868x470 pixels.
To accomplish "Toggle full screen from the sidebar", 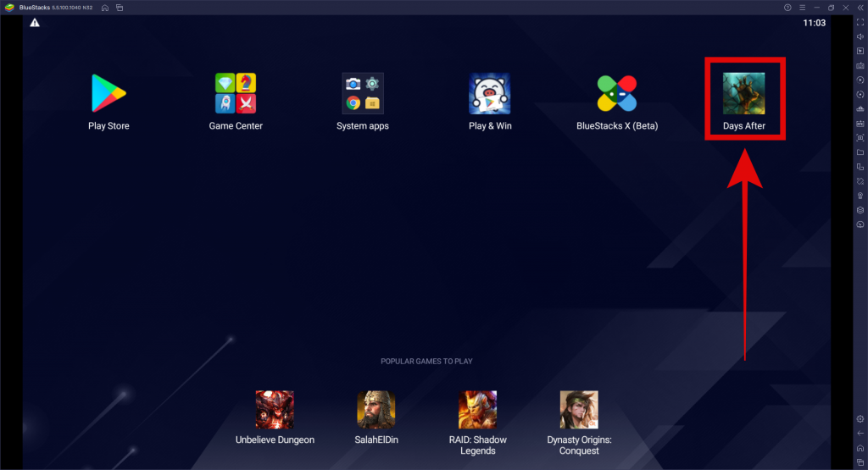I will pyautogui.click(x=860, y=22).
